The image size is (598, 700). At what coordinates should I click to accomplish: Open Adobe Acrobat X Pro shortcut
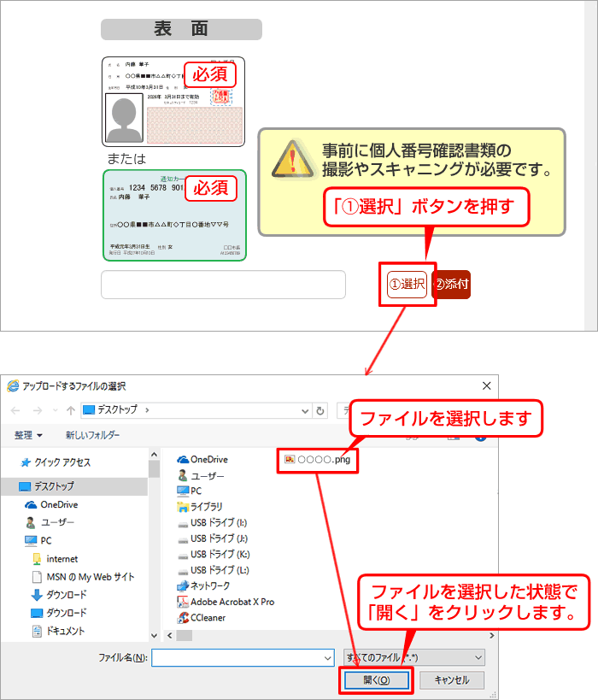[232, 602]
